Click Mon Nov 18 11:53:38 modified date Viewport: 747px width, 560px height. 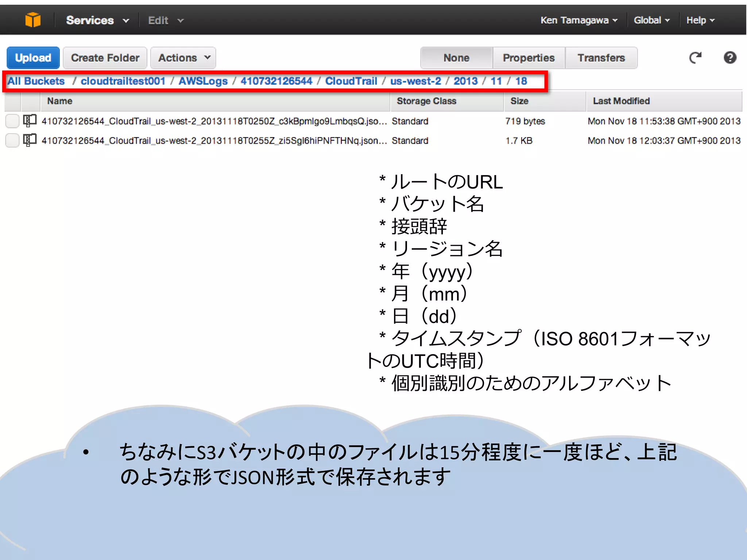pyautogui.click(x=664, y=121)
